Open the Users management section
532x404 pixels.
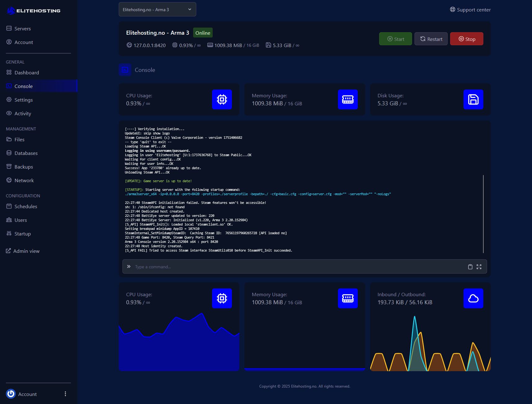tap(20, 220)
